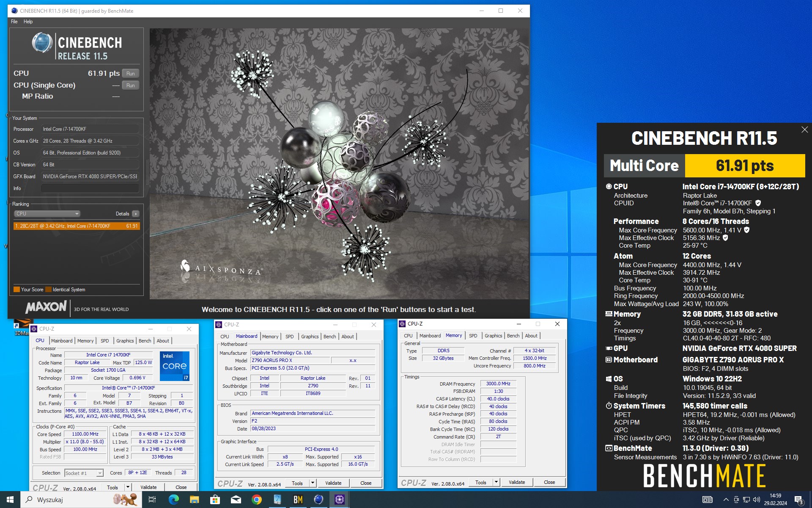Close the CPU-Z Memory window
The height and width of the screenshot is (508, 812).
(557, 324)
